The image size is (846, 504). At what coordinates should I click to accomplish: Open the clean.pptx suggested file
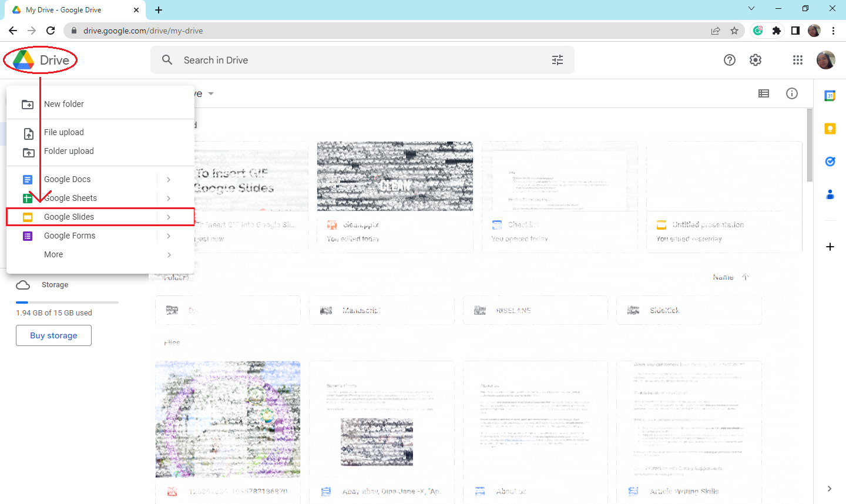(x=395, y=197)
